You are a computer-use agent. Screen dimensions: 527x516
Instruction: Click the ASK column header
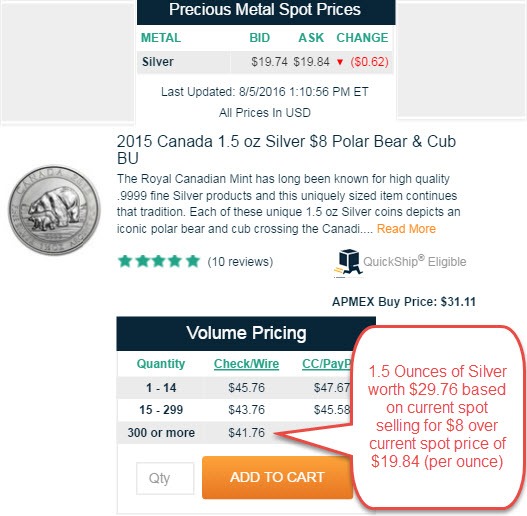coord(311,38)
